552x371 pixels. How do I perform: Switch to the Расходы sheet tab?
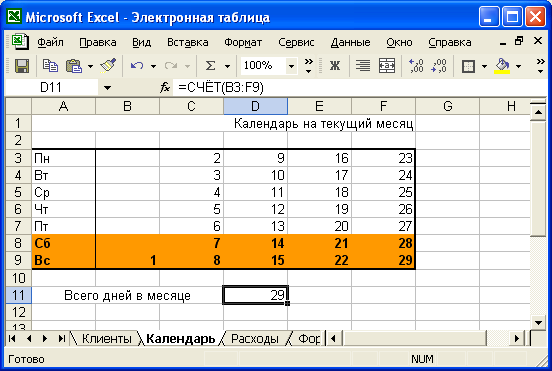pos(255,339)
